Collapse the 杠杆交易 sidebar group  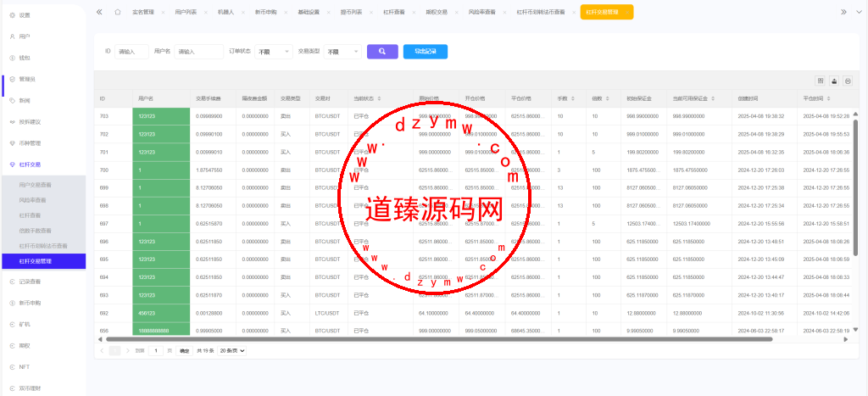tap(42, 165)
